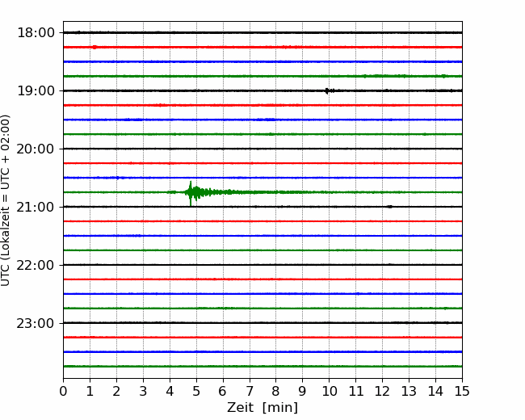The image size is (525, 420).
Task: Click the 20:00 time label
Action: (36, 149)
